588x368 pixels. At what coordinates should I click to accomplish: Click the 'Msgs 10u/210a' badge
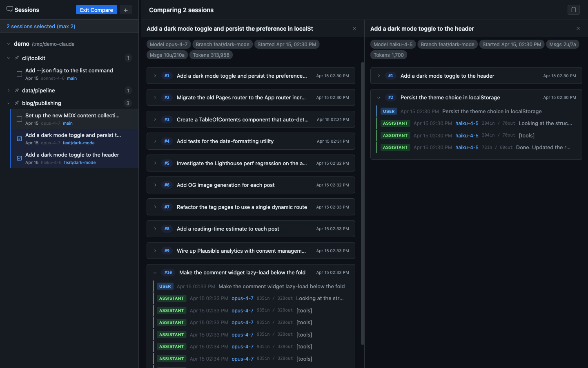(167, 55)
